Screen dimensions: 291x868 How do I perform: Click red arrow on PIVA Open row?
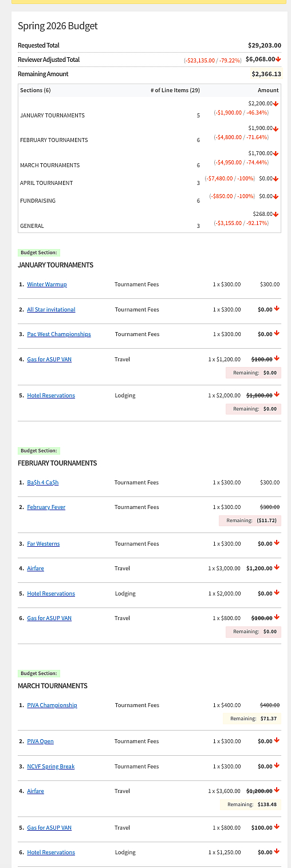277,741
